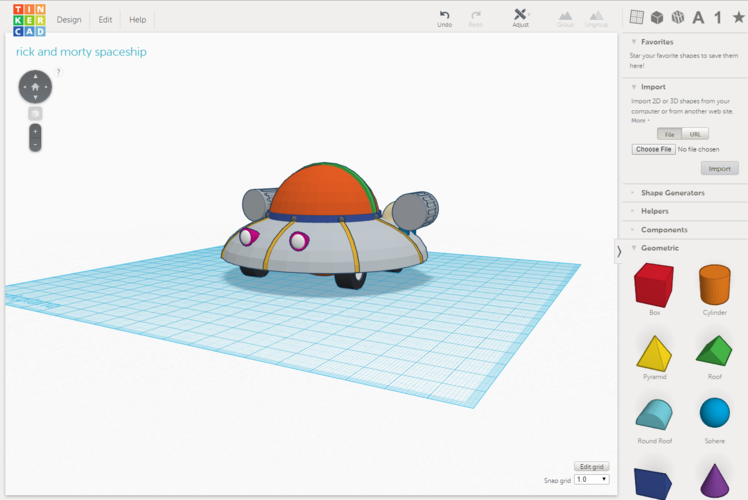Select the workplane grid icon
This screenshot has width=748, height=500.
[x=636, y=17]
